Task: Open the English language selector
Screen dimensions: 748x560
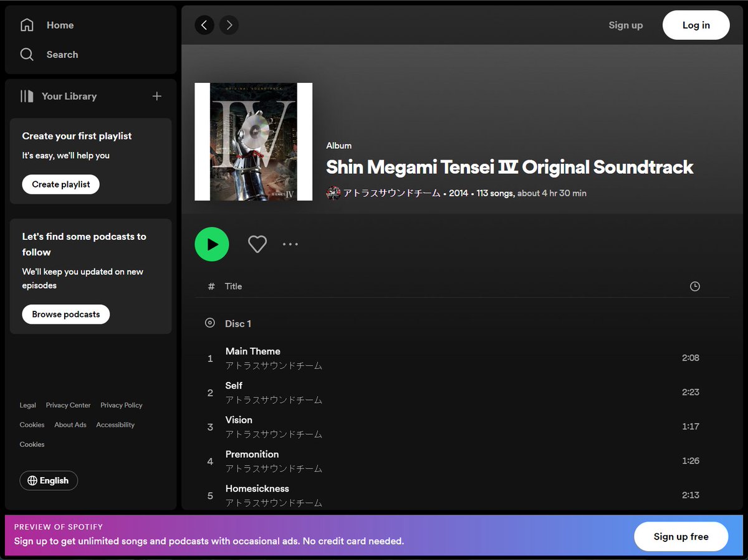Action: (49, 480)
